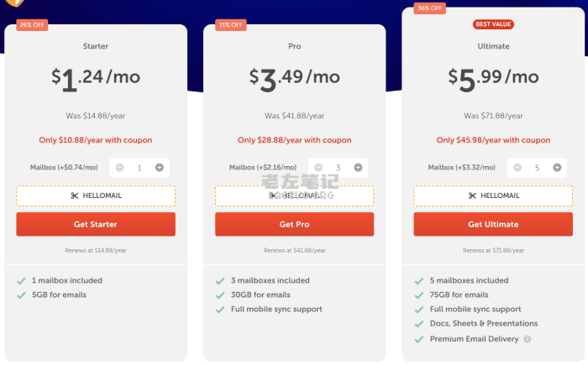The width and height of the screenshot is (588, 365).
Task: Click scissors icon on Starter coupon
Action: (75, 196)
